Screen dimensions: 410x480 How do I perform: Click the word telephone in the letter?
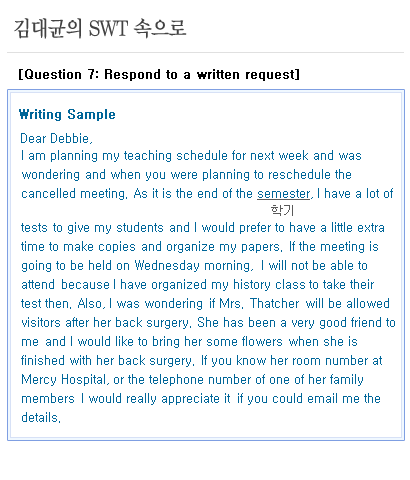[176, 380]
